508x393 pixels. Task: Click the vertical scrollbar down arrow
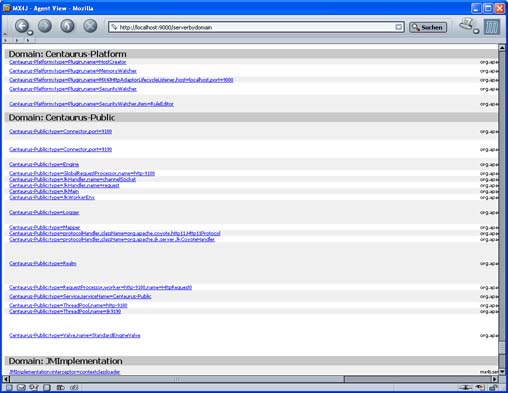coord(502,371)
